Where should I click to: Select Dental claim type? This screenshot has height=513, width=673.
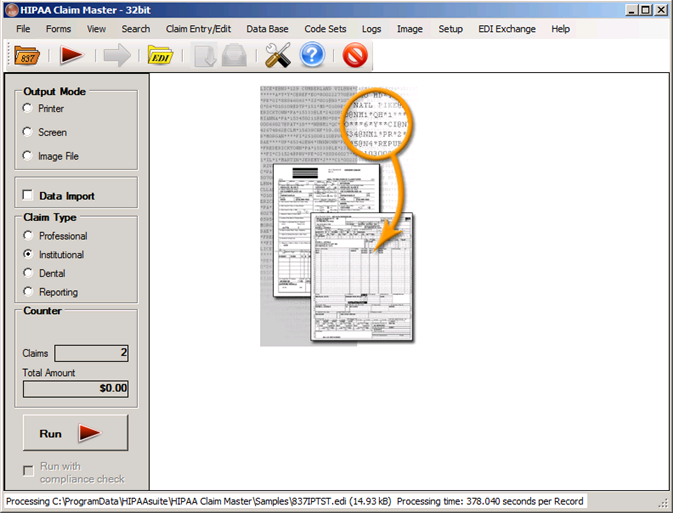[x=28, y=273]
